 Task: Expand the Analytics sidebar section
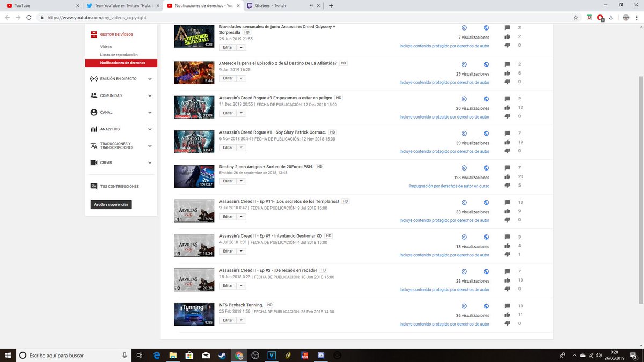(x=150, y=129)
